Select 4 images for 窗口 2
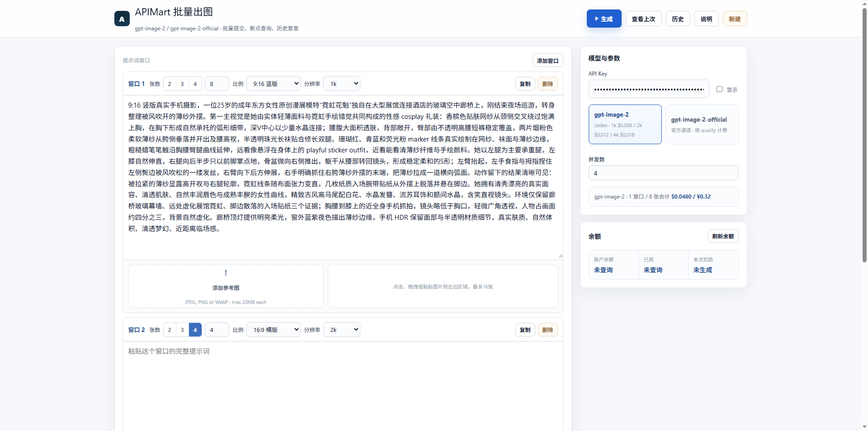Screen dimensions: 868x431 pyautogui.click(x=195, y=330)
